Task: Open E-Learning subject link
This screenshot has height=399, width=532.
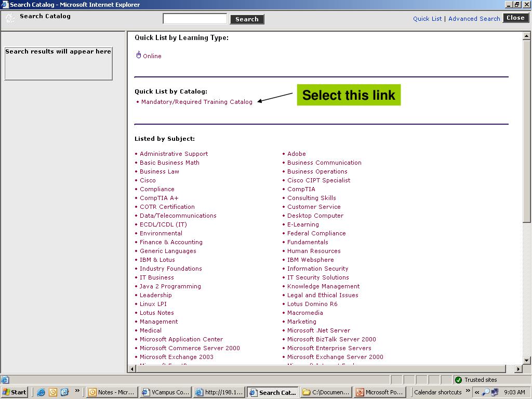Action: pos(303,224)
